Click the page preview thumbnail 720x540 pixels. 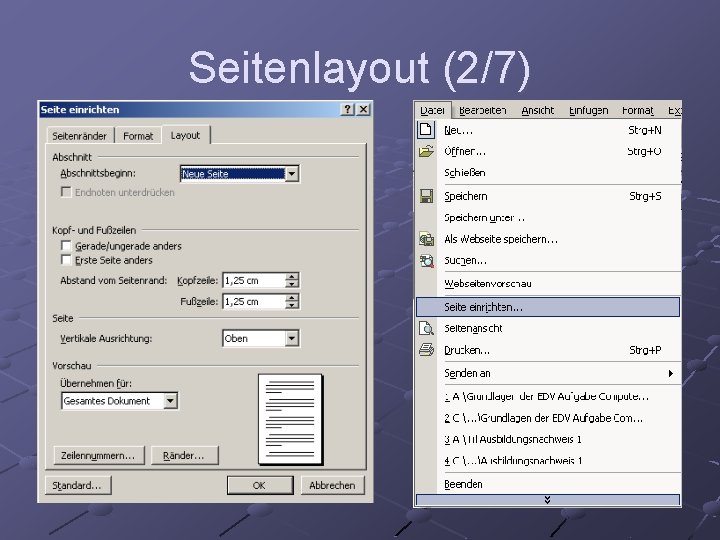tap(290, 419)
